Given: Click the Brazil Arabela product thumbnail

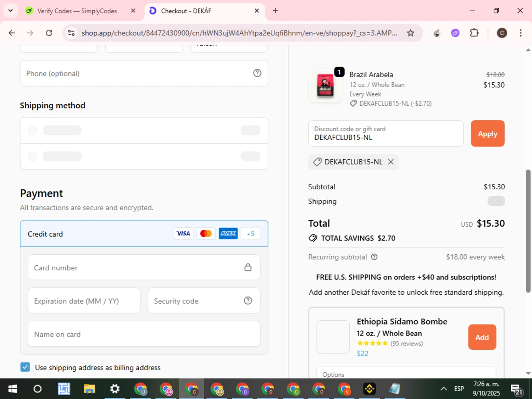Looking at the screenshot, I should pos(325,86).
